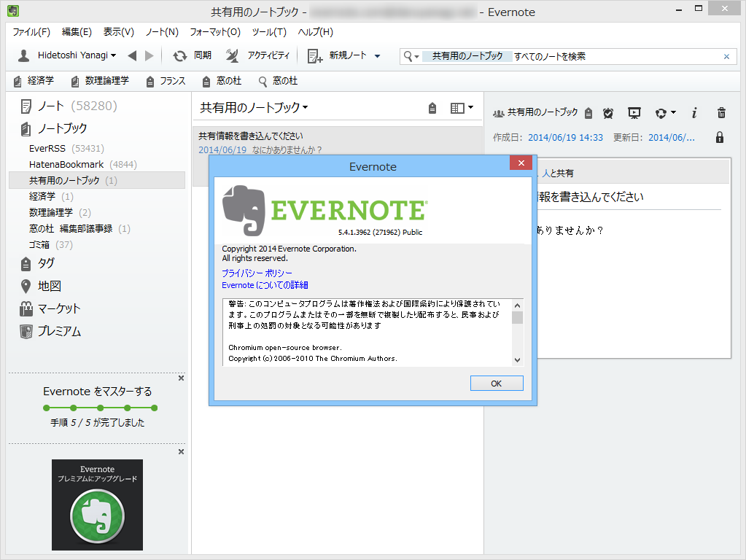
Task: Click the Sync (同期) icon
Action: (x=180, y=56)
